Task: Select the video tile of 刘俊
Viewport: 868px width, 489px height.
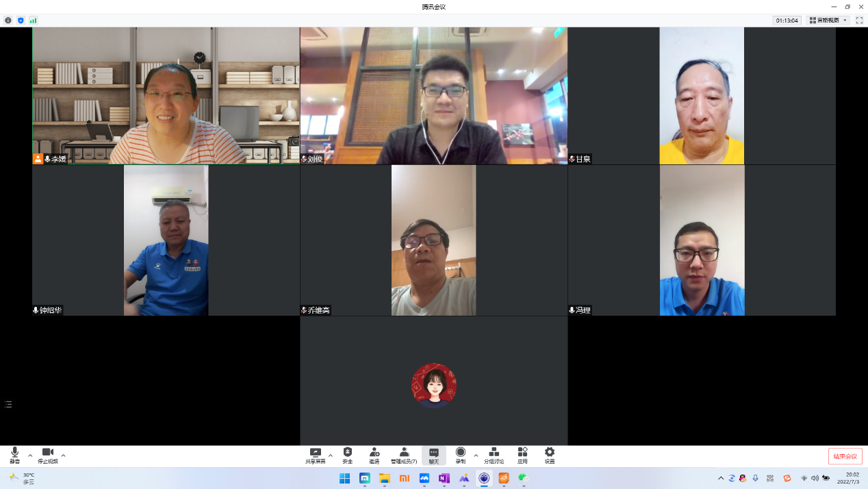Action: [x=433, y=96]
